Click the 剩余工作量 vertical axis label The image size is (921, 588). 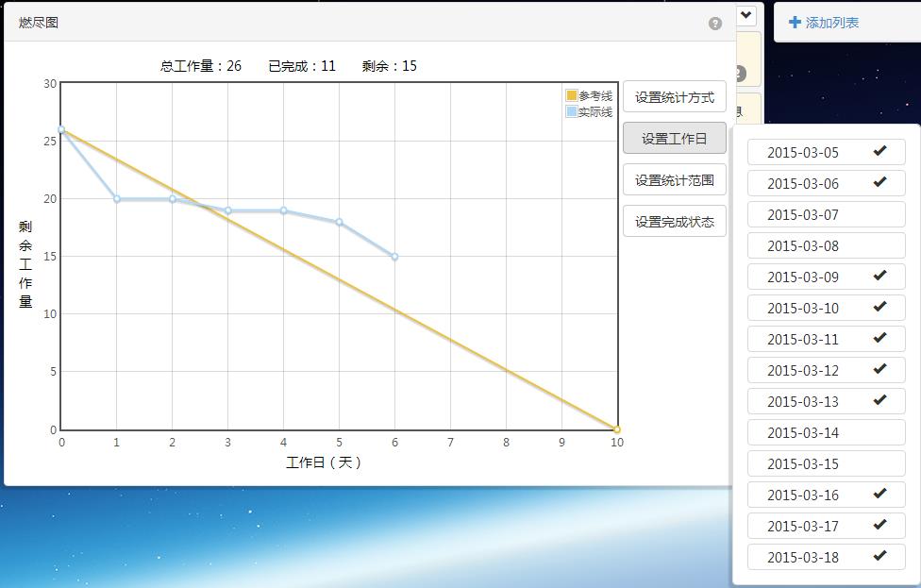(25, 264)
